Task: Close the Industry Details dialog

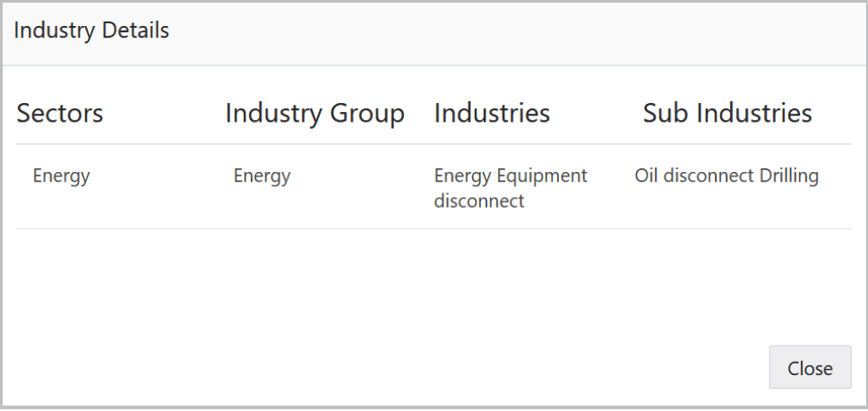Action: coord(810,367)
